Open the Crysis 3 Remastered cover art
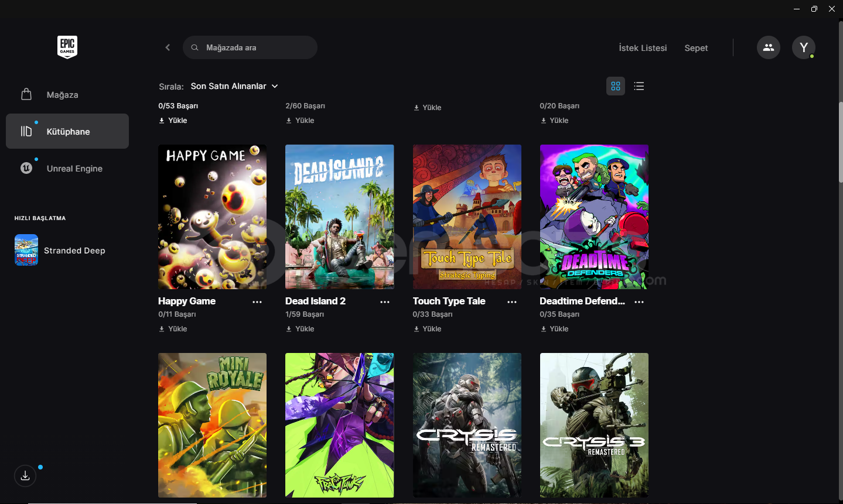843x504 pixels. tap(594, 425)
